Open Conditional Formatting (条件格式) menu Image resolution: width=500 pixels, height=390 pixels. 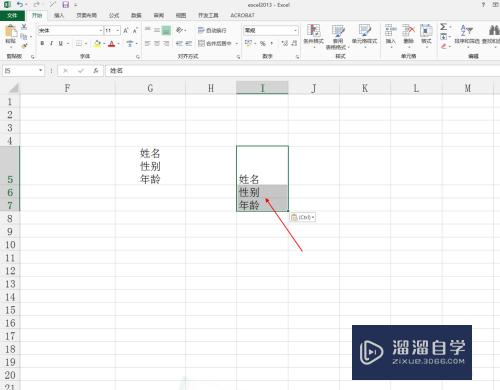pos(313,35)
